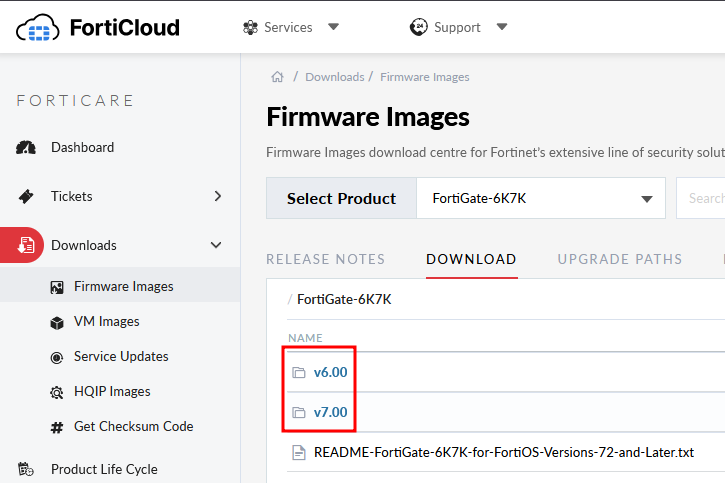Expand the Tickets submenu chevron
Screen dimensions: 725x483
[218, 196]
